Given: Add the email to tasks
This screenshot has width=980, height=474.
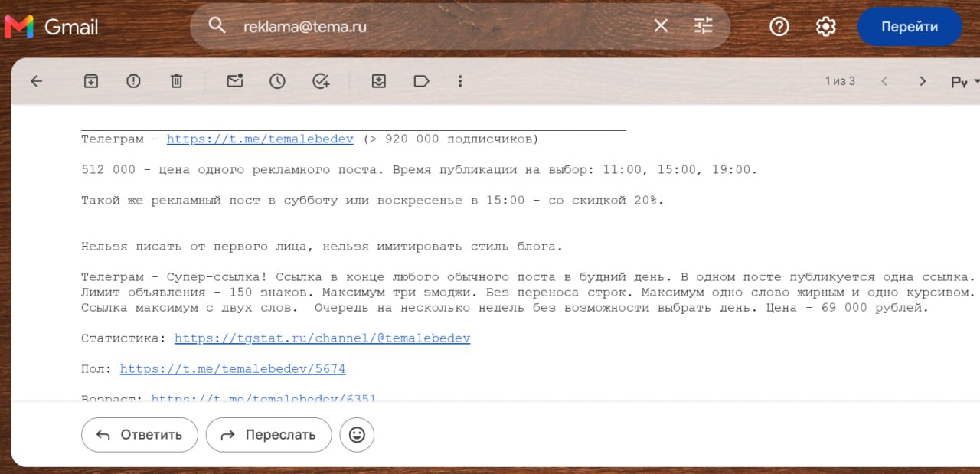Looking at the screenshot, I should point(321,81).
